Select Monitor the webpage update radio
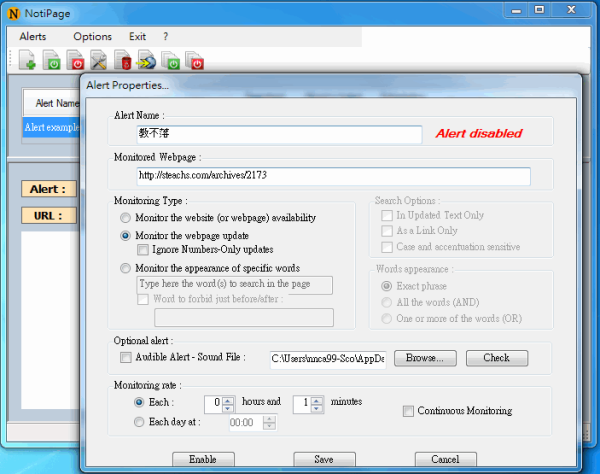The image size is (600, 474). click(x=125, y=236)
